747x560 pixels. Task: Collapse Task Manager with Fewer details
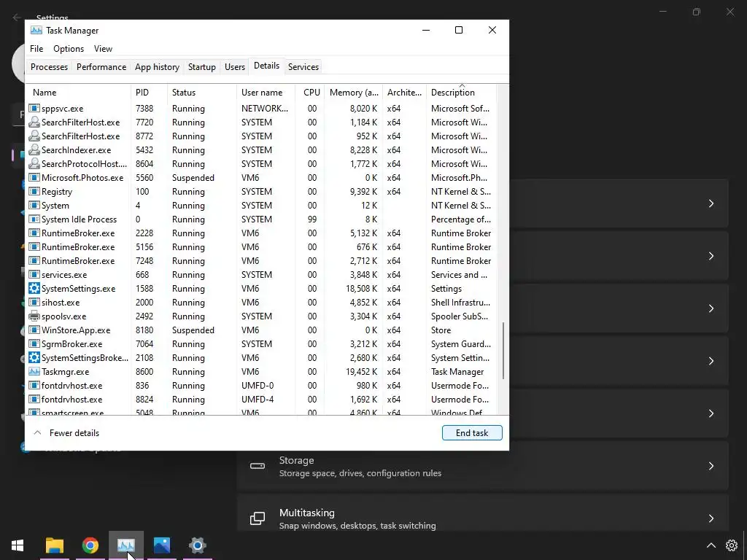point(66,433)
